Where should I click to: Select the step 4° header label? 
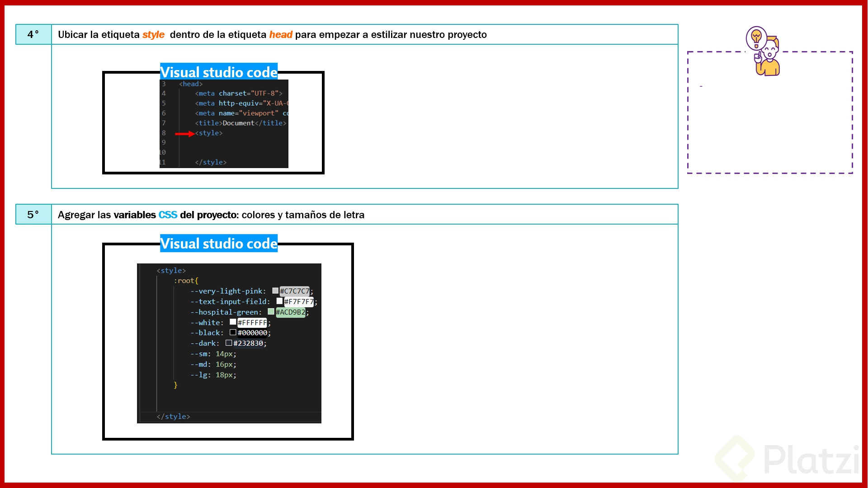point(33,34)
